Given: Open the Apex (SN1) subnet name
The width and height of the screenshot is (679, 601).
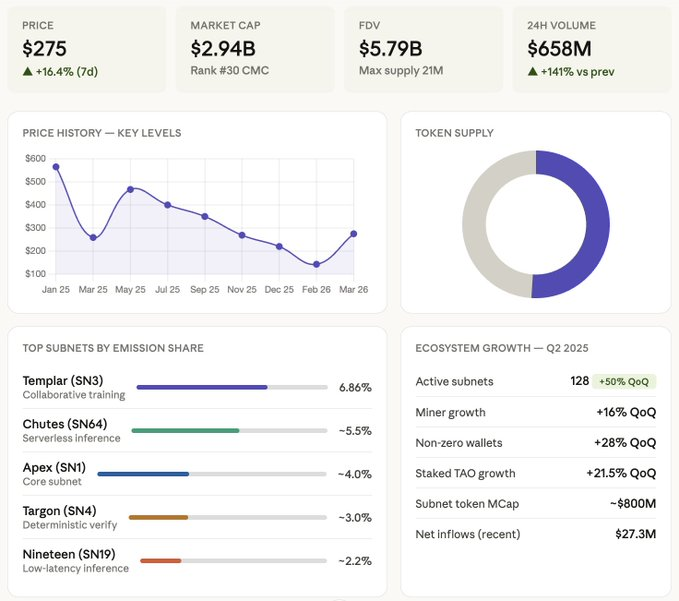Looking at the screenshot, I should (x=54, y=467).
